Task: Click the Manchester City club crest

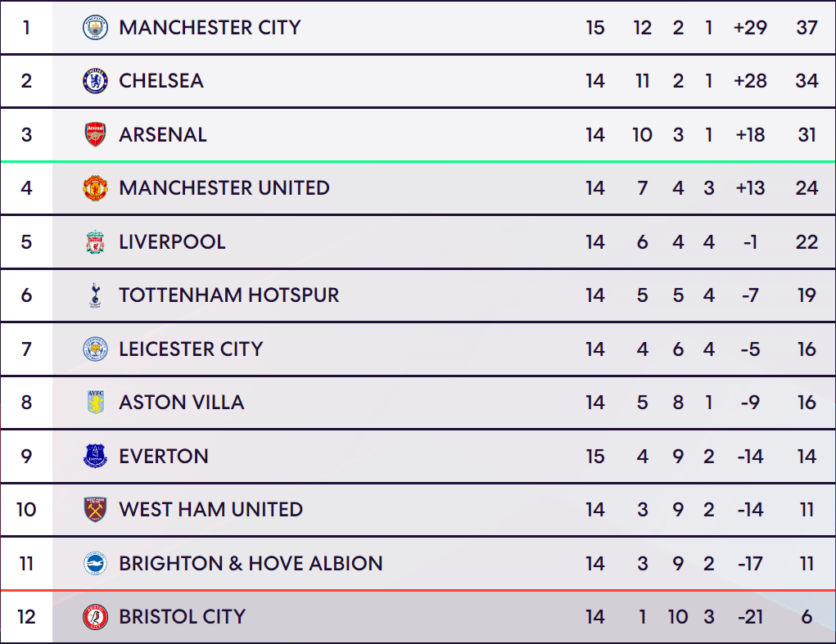Action: [x=96, y=28]
